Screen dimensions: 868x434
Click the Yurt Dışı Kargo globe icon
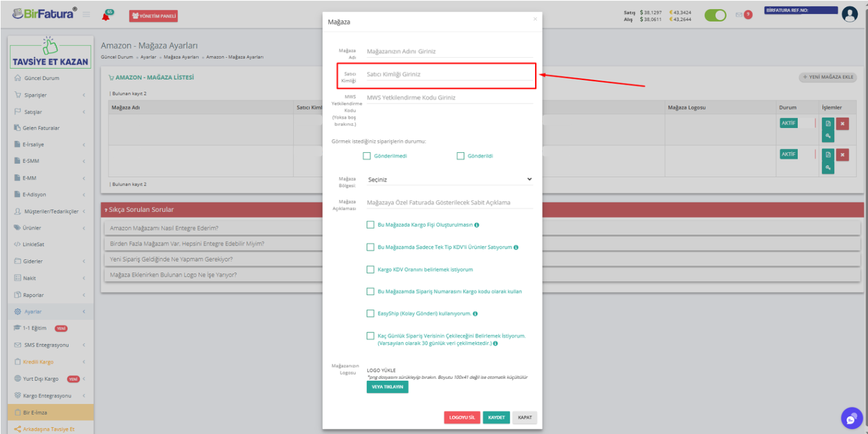click(x=18, y=379)
